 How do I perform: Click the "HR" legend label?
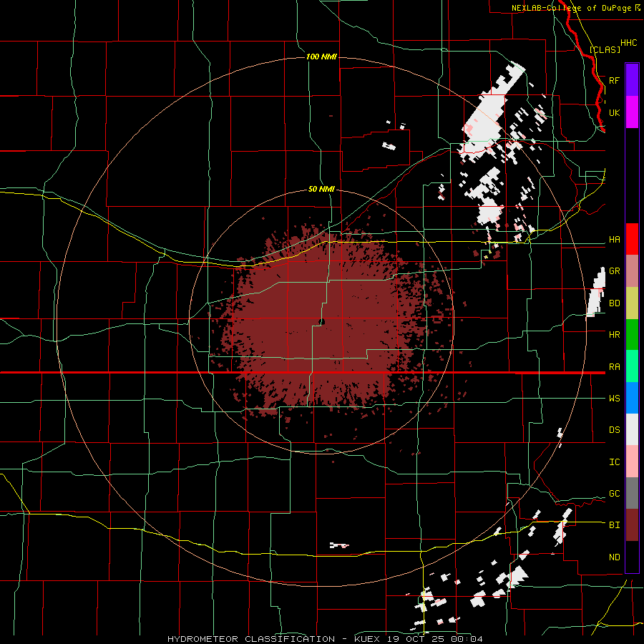pyautogui.click(x=614, y=335)
